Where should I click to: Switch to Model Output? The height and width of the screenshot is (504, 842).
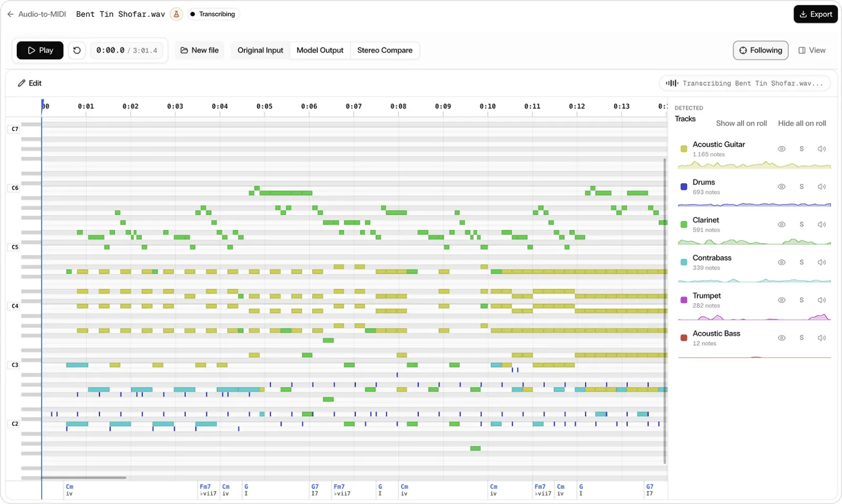320,51
